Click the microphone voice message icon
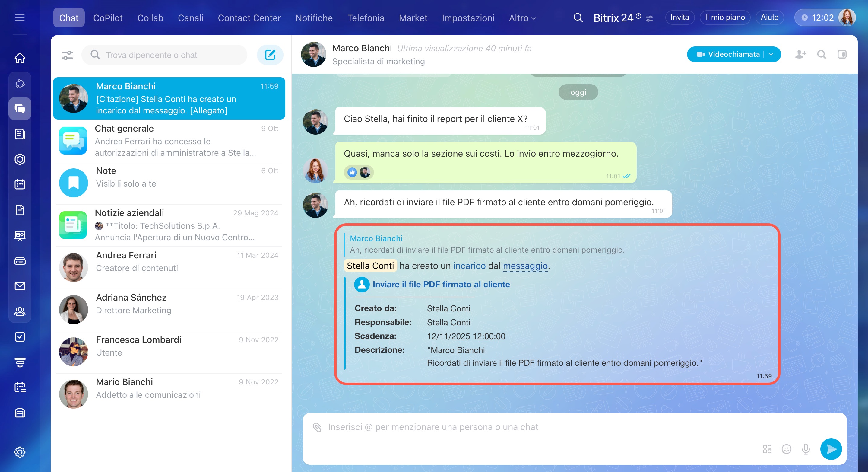Image resolution: width=868 pixels, height=472 pixels. 806,449
